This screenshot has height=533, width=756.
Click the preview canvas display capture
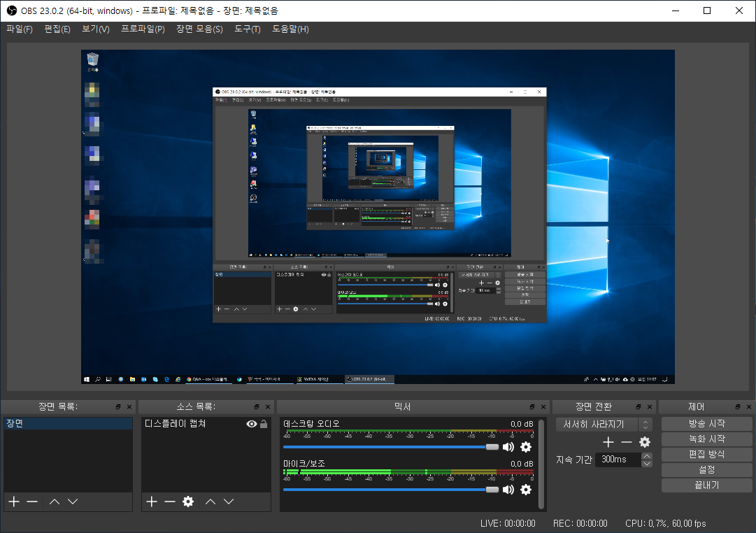[378, 217]
